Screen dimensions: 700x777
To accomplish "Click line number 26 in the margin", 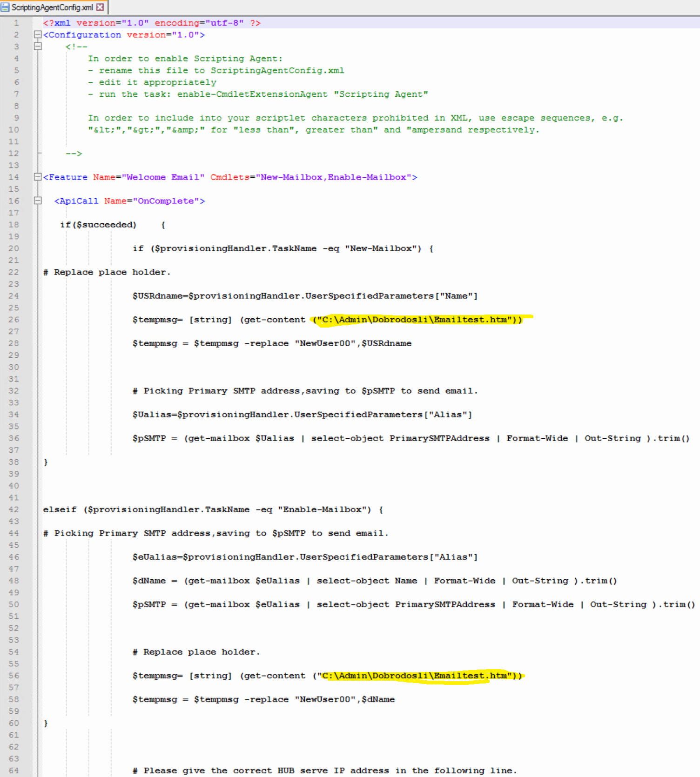I will pyautogui.click(x=13, y=320).
